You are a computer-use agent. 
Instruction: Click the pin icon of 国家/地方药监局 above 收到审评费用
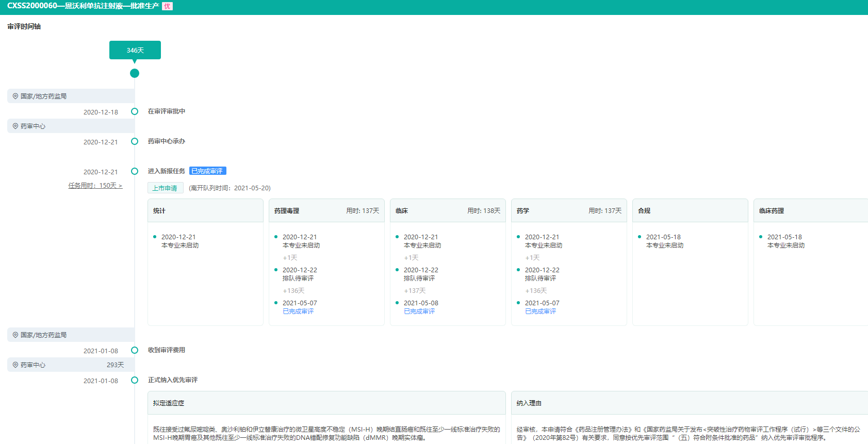[15, 335]
